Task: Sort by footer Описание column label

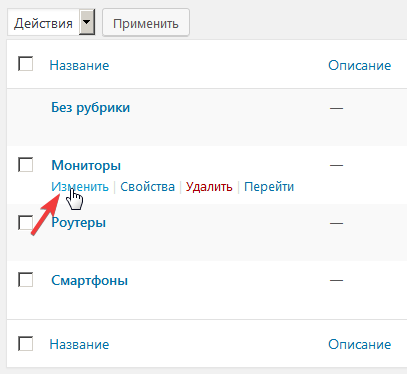Action: [360, 344]
